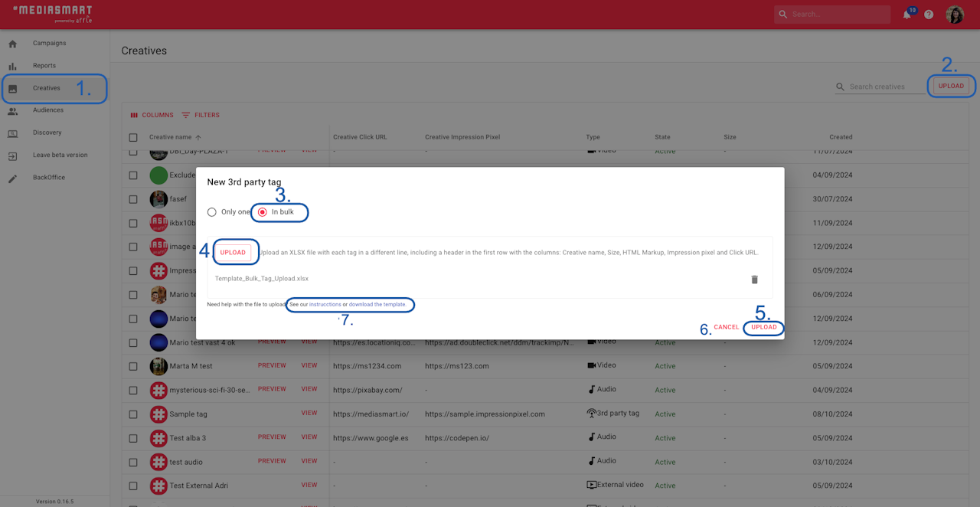Open the Columns selector
Screen dimensions: 980x507
[x=152, y=116]
